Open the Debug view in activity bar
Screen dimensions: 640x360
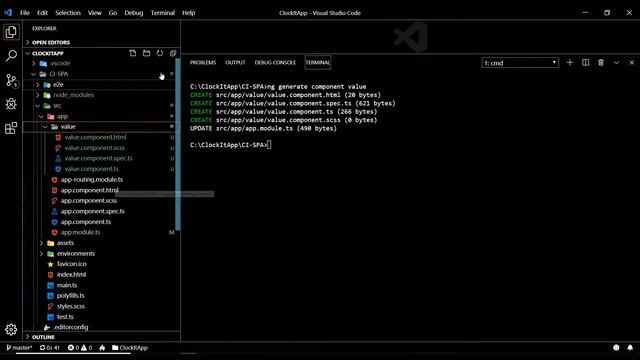point(11,104)
